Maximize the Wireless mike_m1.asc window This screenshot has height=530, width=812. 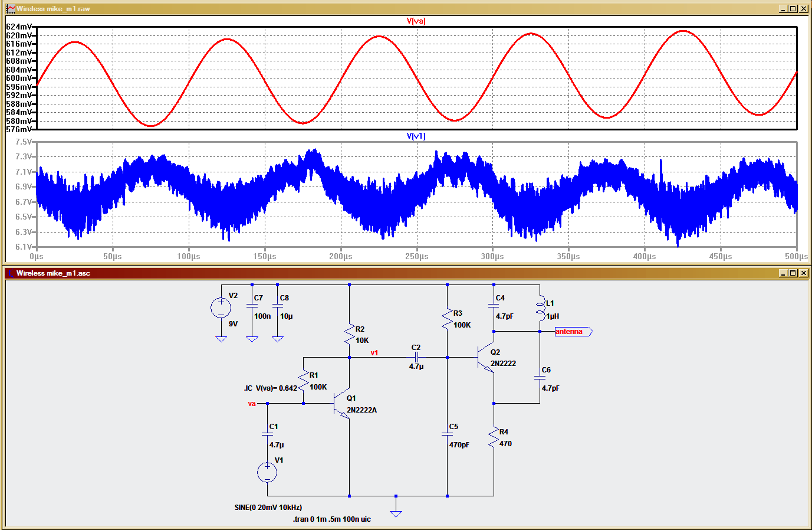pyautogui.click(x=793, y=273)
